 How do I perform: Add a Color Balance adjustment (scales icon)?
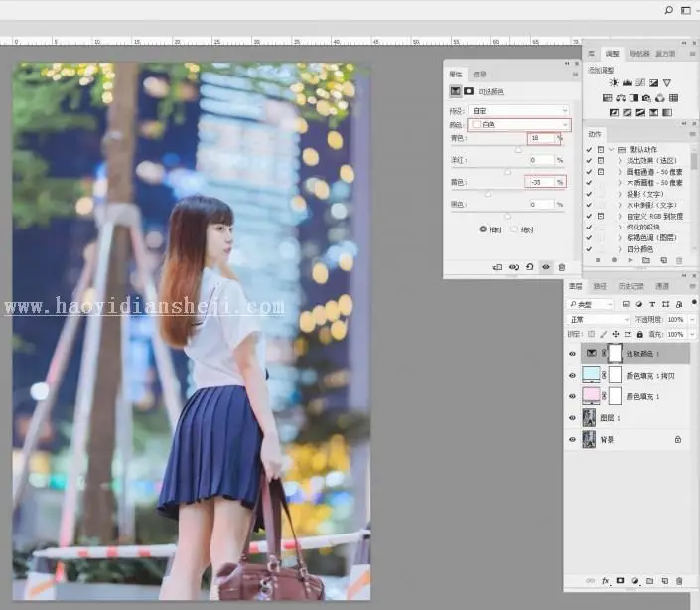(621, 97)
